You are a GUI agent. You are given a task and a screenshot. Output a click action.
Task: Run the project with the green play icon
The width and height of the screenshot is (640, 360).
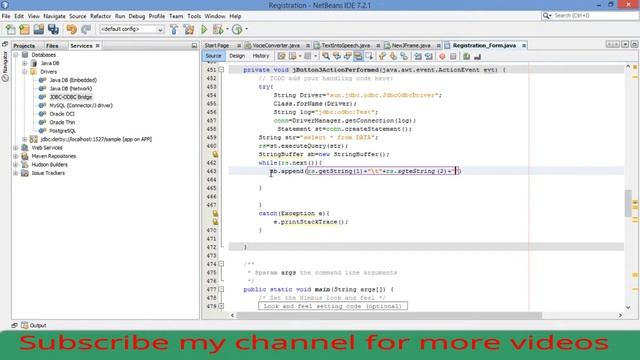pyautogui.click(x=204, y=29)
